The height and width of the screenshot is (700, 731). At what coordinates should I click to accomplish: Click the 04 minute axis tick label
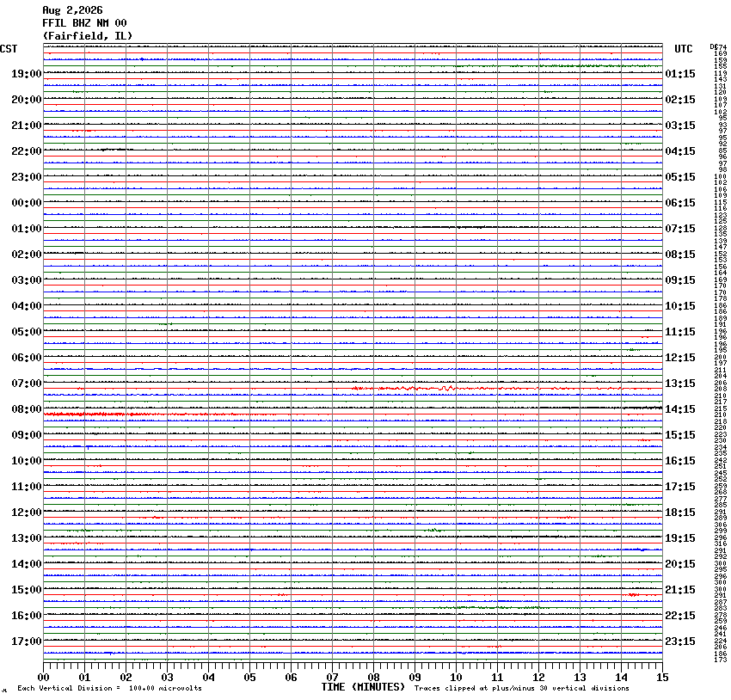(x=208, y=678)
